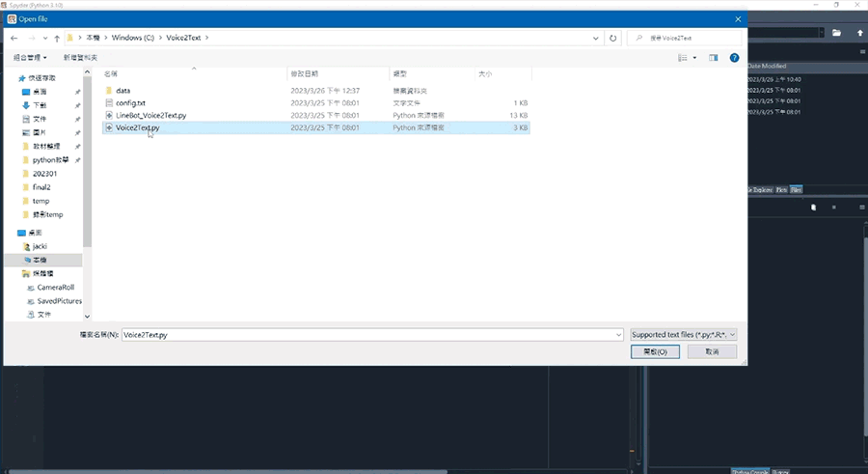
Task: Open the 組合管理 organize menu
Action: click(32, 58)
